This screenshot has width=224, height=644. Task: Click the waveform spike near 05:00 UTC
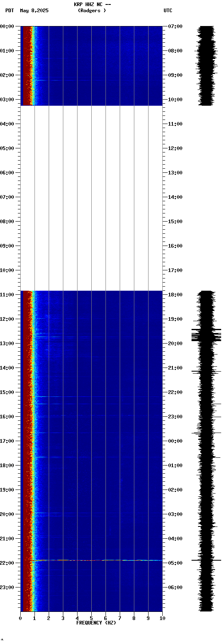[206, 560]
